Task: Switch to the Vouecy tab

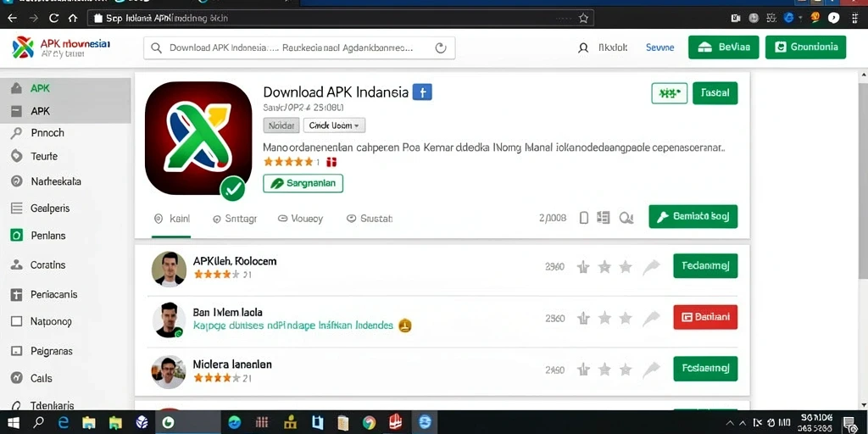Action: (x=301, y=219)
